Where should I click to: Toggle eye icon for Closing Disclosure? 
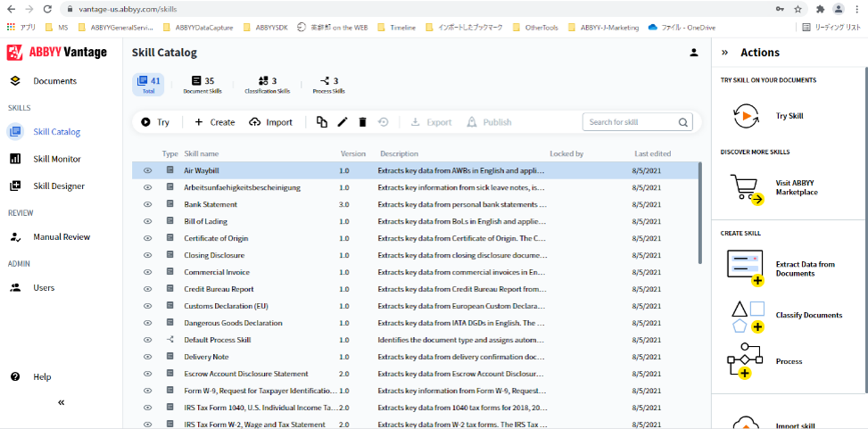click(x=147, y=255)
